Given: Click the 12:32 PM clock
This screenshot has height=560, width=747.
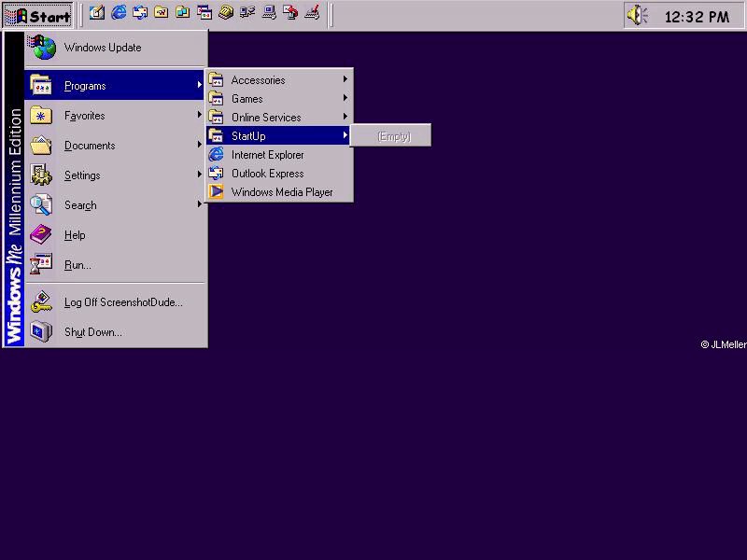Looking at the screenshot, I should tap(697, 17).
